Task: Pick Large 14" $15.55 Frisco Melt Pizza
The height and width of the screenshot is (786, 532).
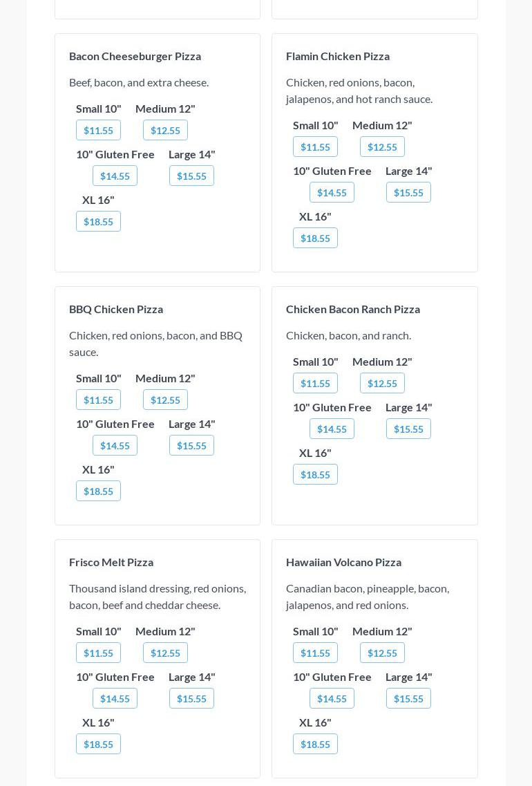Action: [191, 698]
